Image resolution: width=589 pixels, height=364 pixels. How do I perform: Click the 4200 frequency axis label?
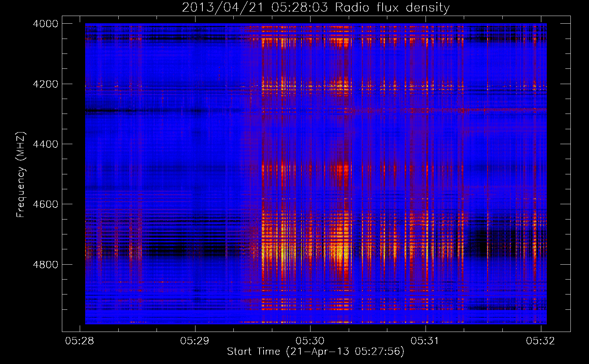coord(46,84)
